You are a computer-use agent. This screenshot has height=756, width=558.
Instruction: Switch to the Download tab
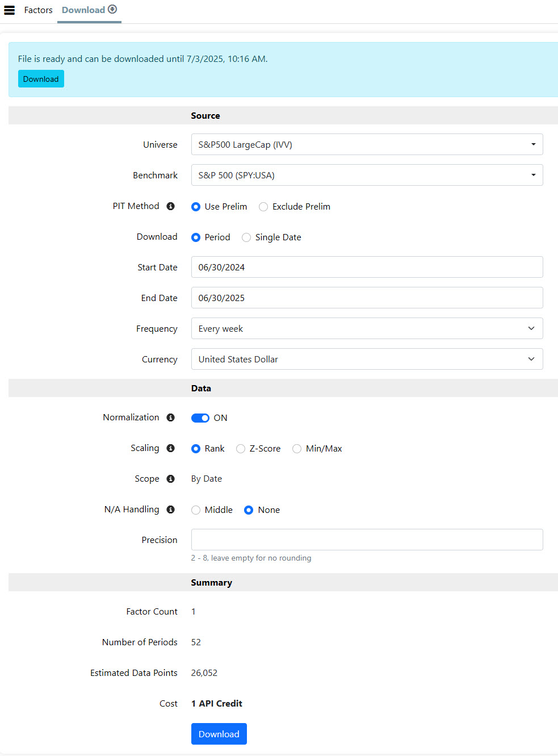pos(89,10)
